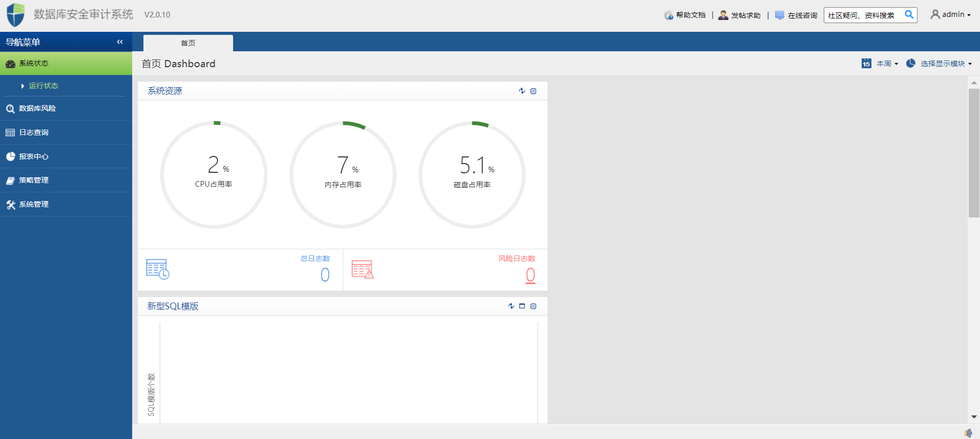Open 选择显示模块 dropdown

point(946,64)
